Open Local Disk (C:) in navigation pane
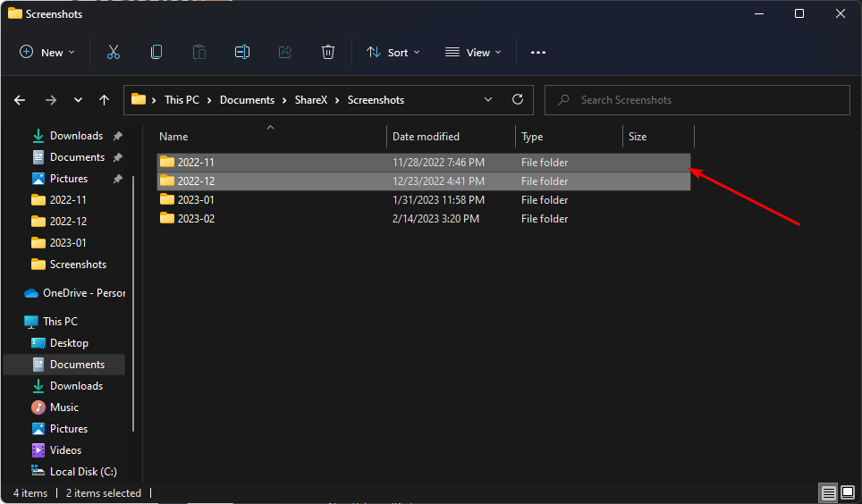This screenshot has width=862, height=504. [x=82, y=472]
